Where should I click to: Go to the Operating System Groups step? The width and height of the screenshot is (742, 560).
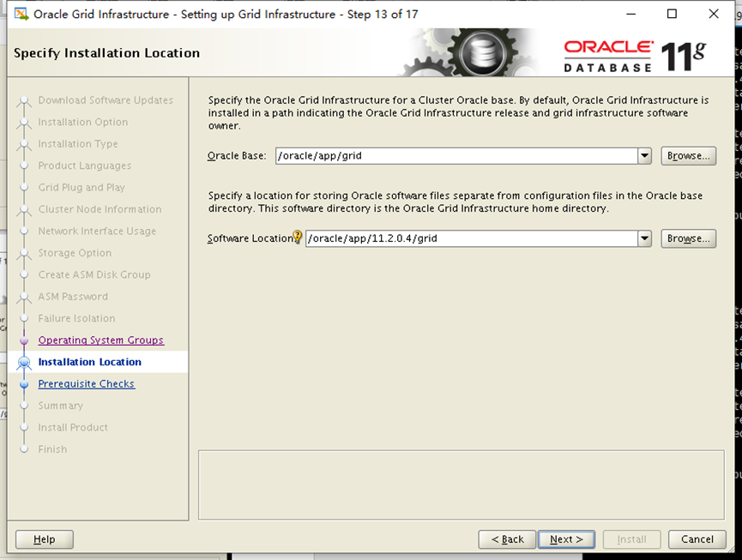pos(101,340)
